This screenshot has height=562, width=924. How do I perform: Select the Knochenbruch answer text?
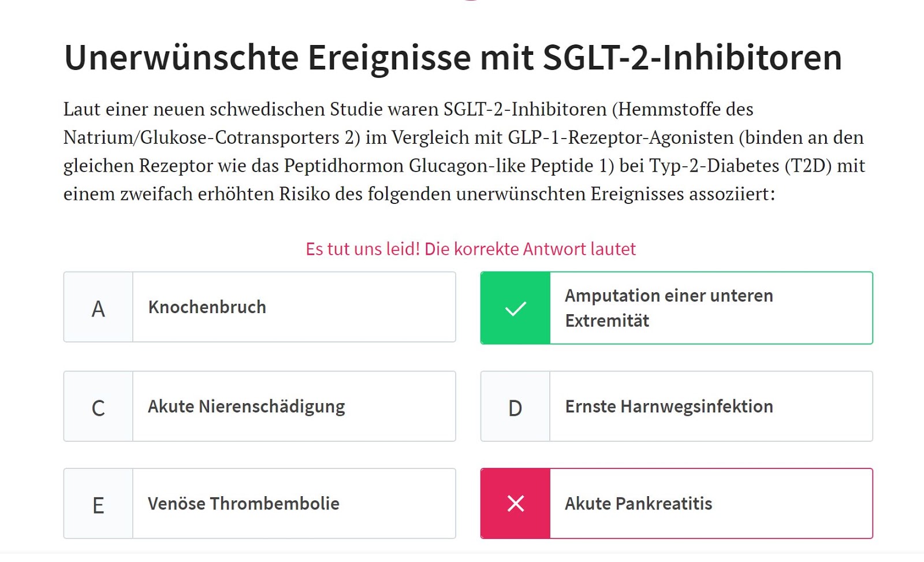(207, 307)
